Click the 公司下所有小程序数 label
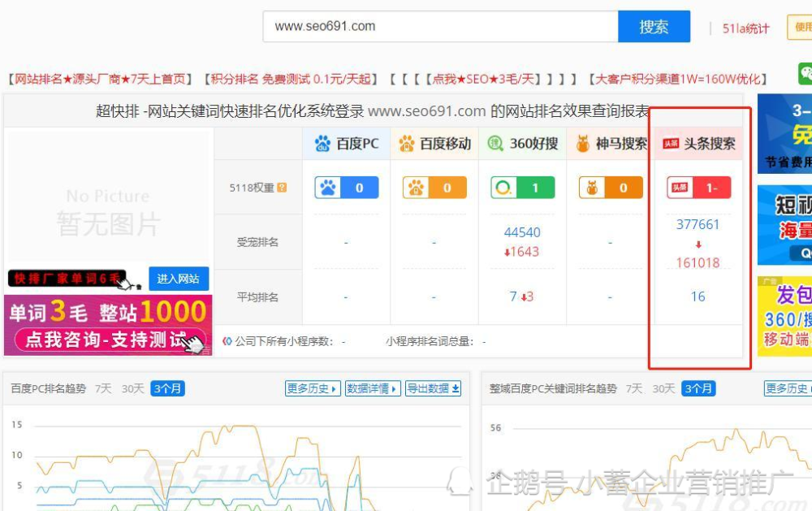This screenshot has height=511, width=812. (x=283, y=341)
